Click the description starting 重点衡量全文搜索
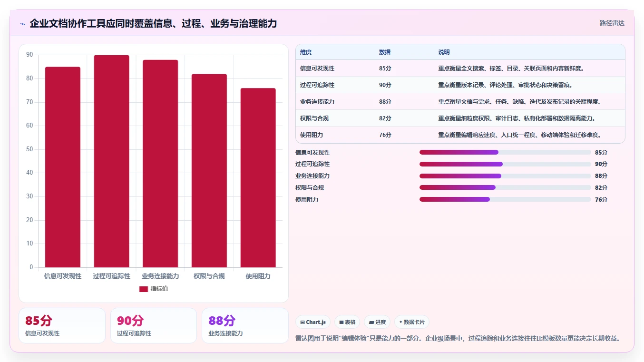 511,68
